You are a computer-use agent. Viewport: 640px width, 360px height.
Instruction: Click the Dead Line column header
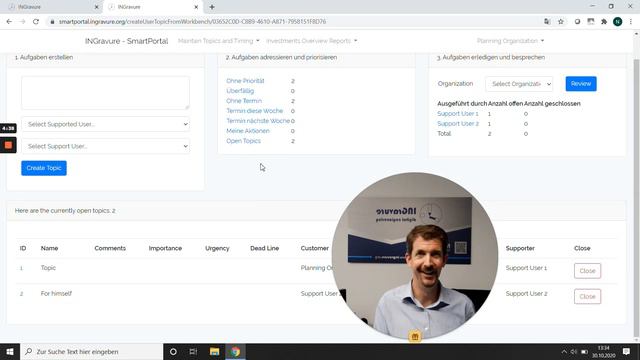[264, 248]
